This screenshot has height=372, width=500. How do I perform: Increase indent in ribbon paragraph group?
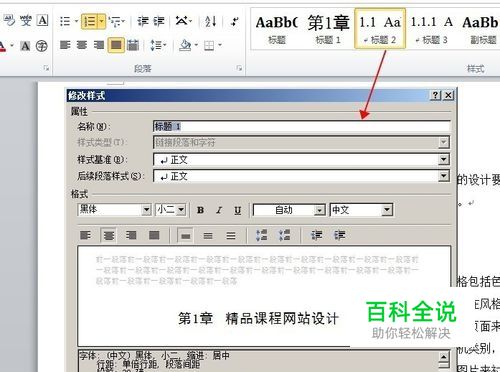pos(159,22)
